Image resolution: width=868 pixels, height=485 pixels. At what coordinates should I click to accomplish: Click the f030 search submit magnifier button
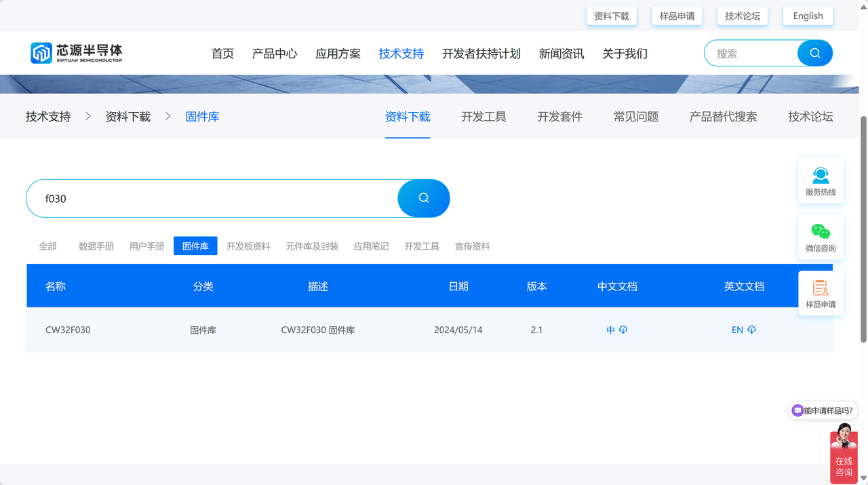pos(424,198)
